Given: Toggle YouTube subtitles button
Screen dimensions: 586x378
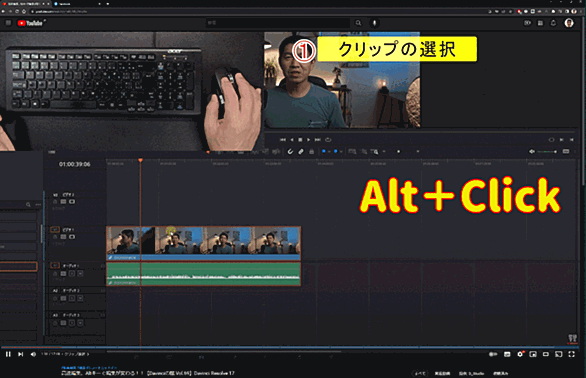Looking at the screenshot, I should click(x=507, y=354).
